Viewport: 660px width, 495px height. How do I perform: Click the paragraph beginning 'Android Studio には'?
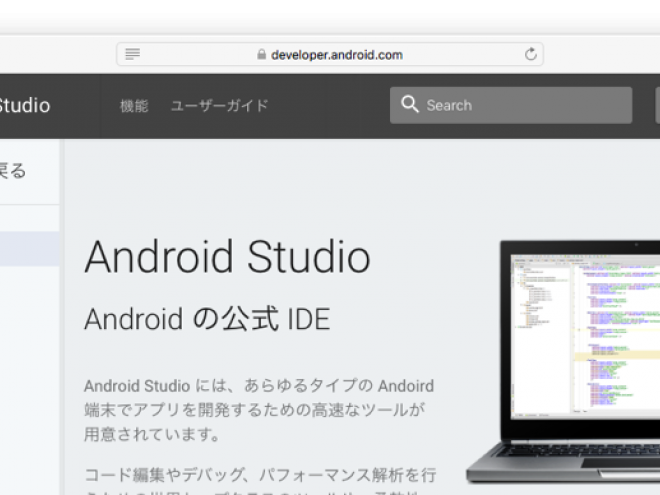coord(259,410)
